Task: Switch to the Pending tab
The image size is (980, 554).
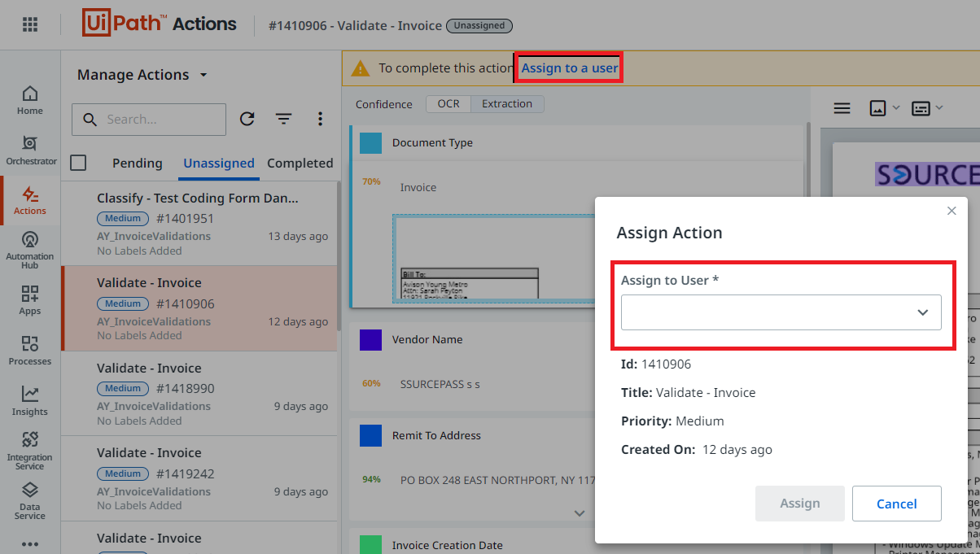Action: coord(137,164)
